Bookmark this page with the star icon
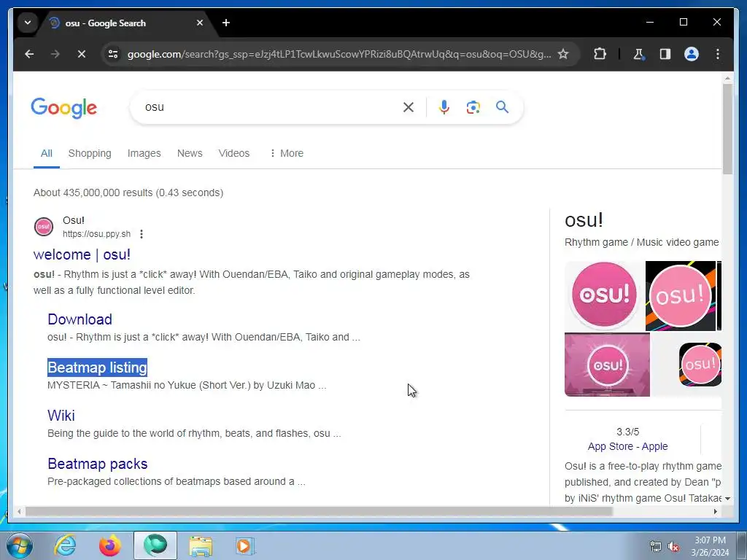This screenshot has height=560, width=747. coord(563,54)
